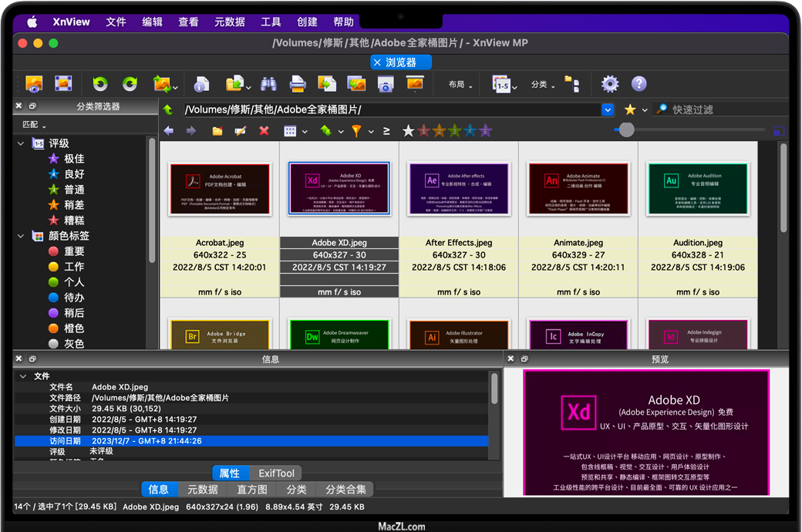
Task: Open settings with the gear icon
Action: [x=610, y=84]
